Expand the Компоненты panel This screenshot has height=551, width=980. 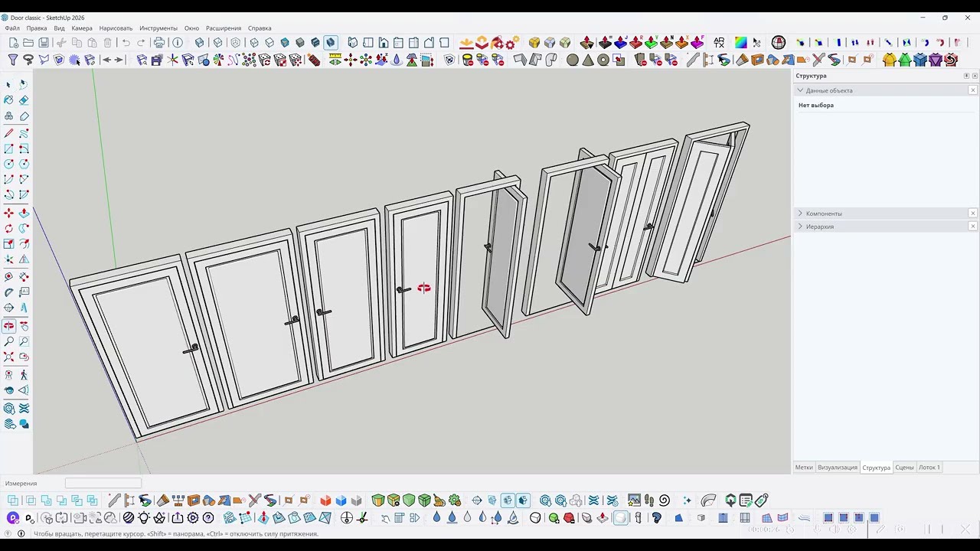tap(800, 214)
